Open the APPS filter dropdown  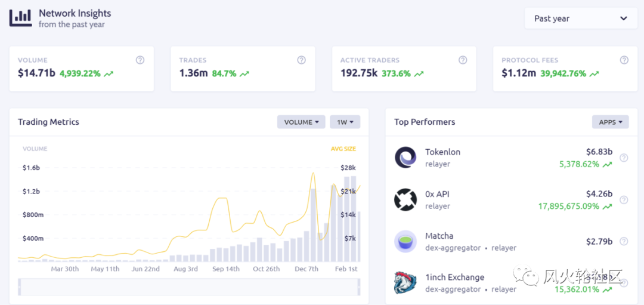click(x=611, y=122)
